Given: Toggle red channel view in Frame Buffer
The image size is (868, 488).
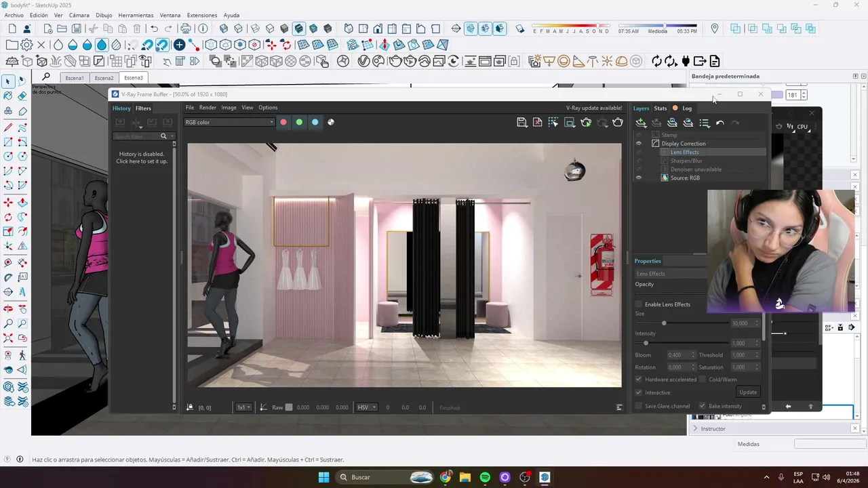Looking at the screenshot, I should coord(283,122).
